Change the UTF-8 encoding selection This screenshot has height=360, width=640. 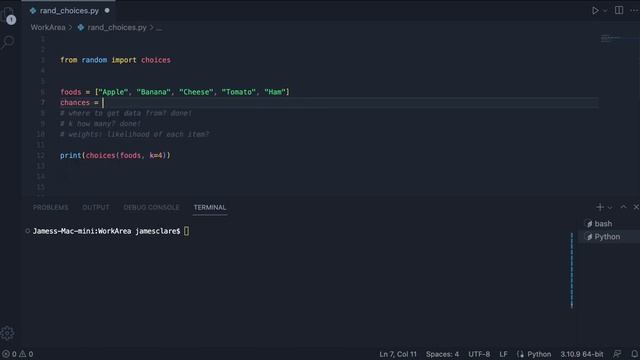(x=479, y=354)
